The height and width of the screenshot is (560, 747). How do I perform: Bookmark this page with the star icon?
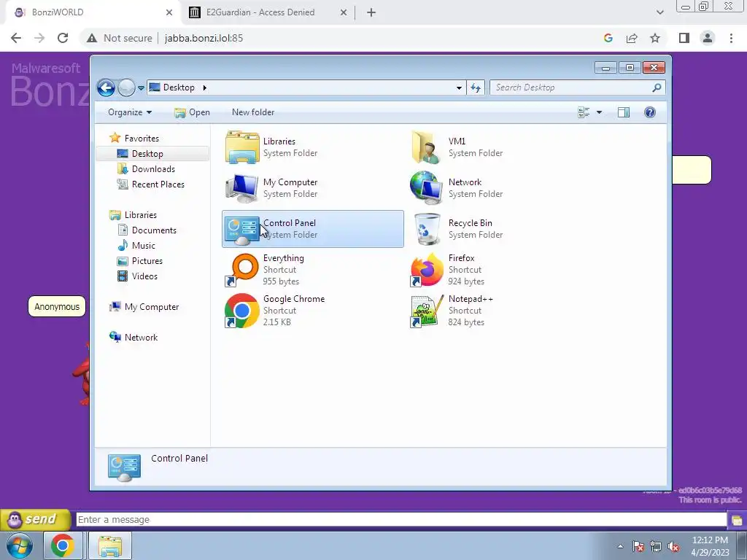coord(655,38)
